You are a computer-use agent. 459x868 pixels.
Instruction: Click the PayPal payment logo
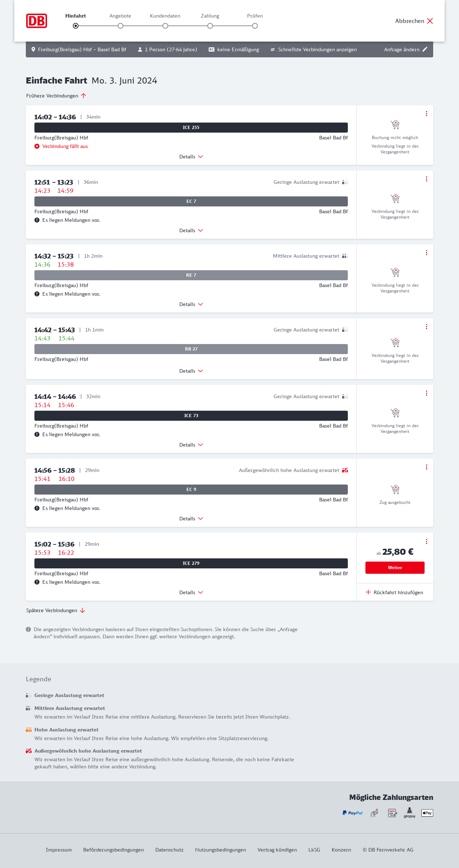[x=352, y=813]
